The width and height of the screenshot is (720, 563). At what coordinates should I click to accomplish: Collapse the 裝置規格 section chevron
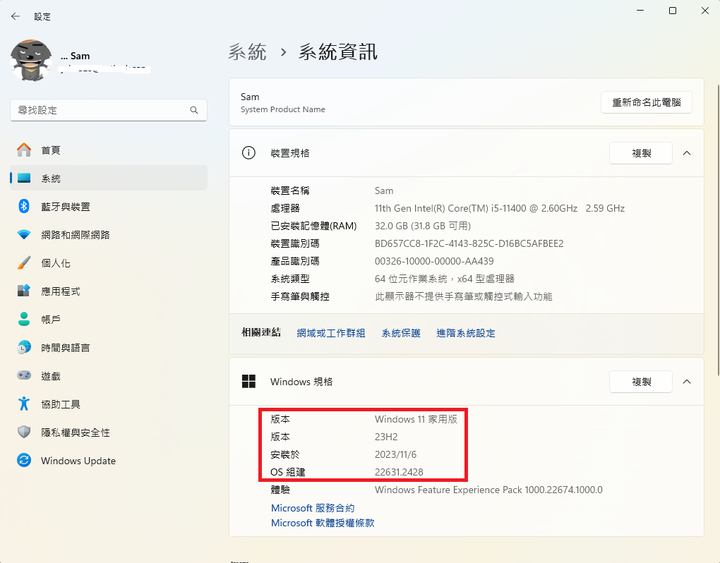tap(686, 153)
